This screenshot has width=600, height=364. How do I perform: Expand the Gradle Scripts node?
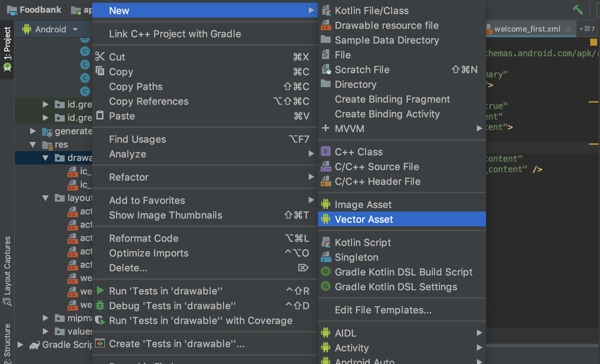pos(20,345)
